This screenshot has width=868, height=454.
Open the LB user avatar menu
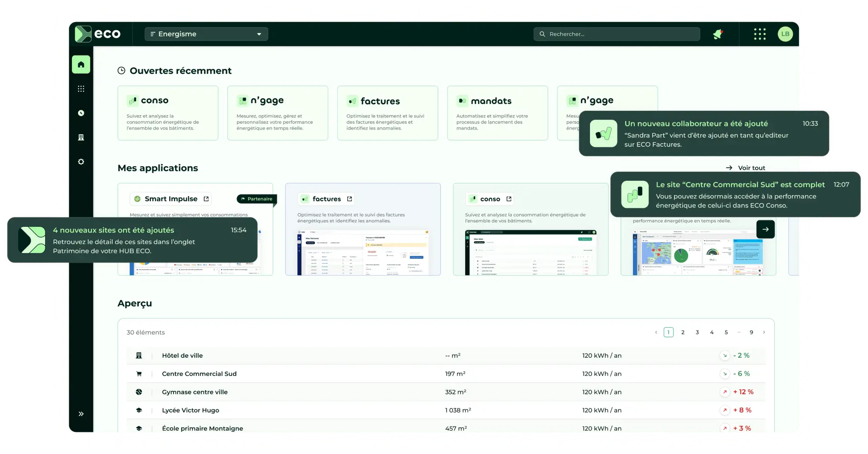(785, 34)
